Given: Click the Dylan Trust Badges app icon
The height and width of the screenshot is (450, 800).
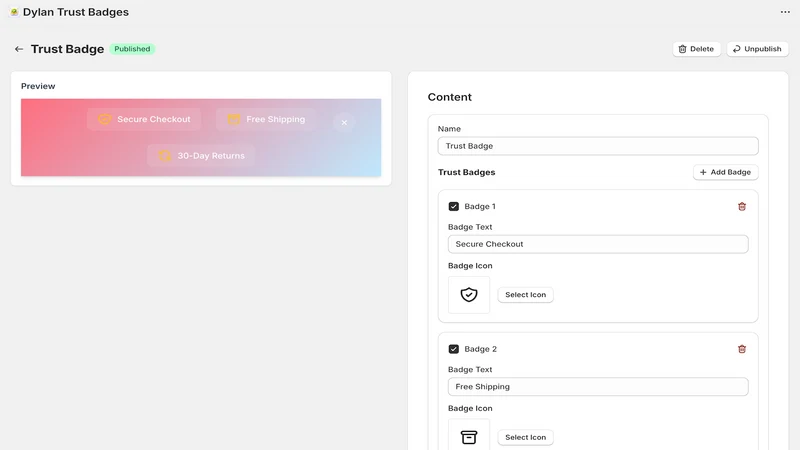Looking at the screenshot, I should tap(14, 12).
